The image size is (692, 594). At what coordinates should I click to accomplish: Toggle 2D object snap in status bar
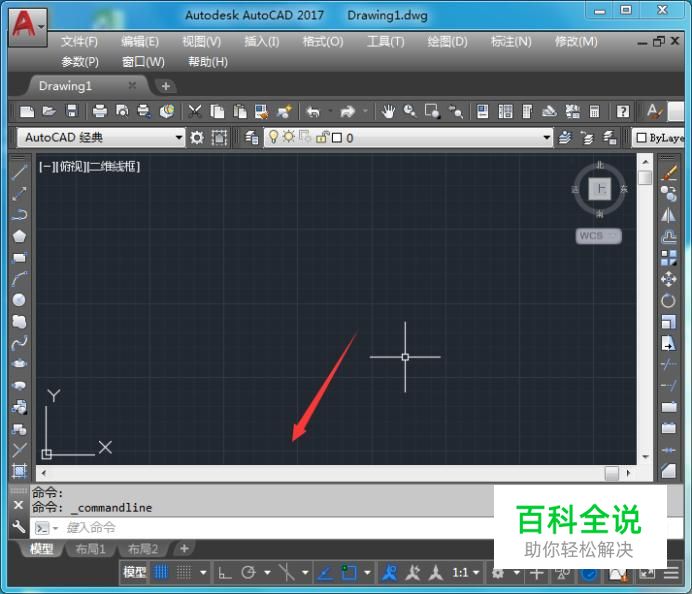349,572
